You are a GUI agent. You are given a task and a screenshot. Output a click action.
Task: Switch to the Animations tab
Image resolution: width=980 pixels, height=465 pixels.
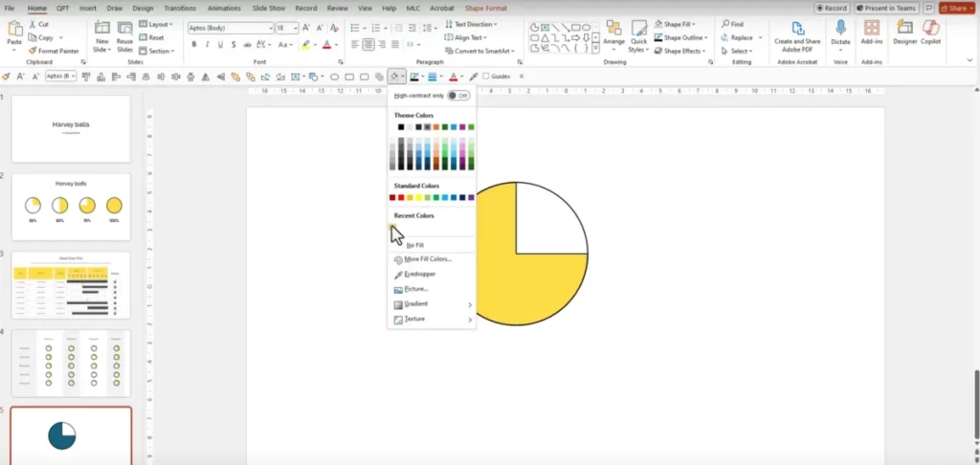[x=224, y=8]
